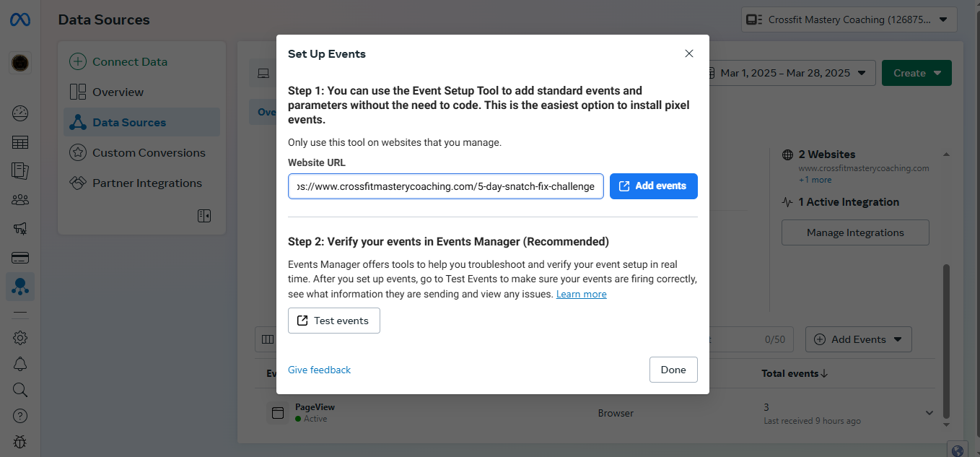Click the search magnifier icon
Viewport: 980px width, 457px height.
pyautogui.click(x=20, y=390)
